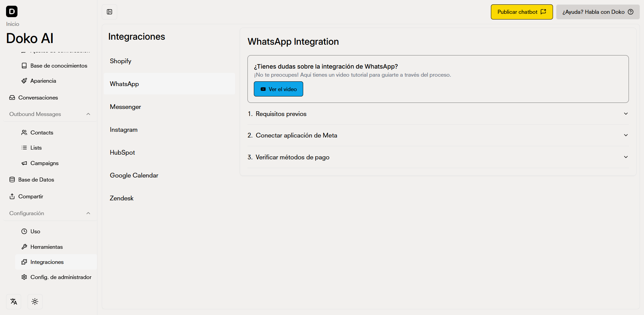Collapse the sidebar with the panel icon
The image size is (644, 315).
pos(109,12)
